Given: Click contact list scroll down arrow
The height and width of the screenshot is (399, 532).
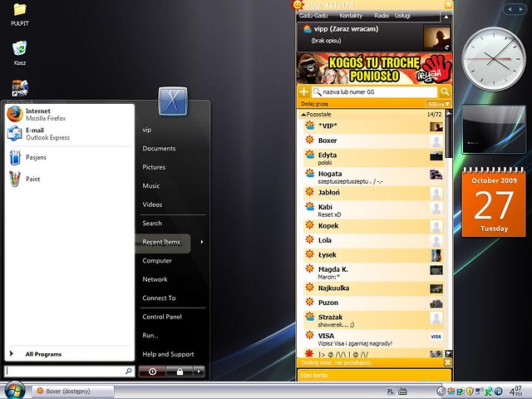Looking at the screenshot, I should (x=449, y=353).
